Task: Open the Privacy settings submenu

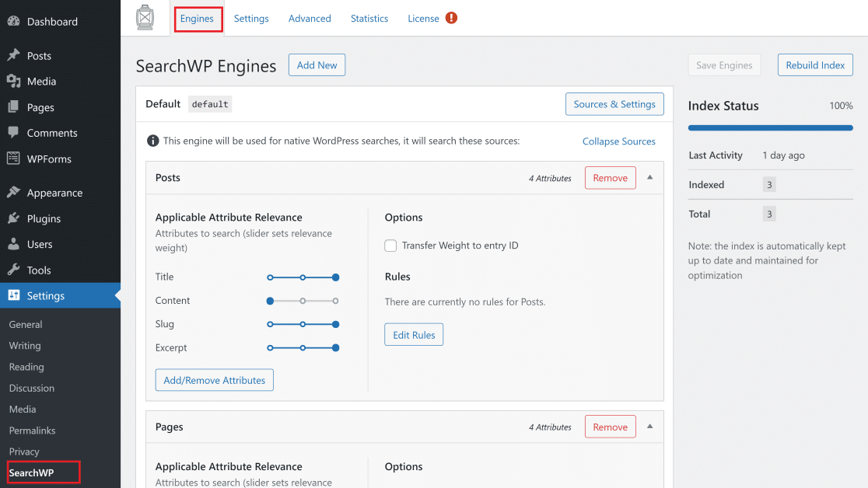Action: pyautogui.click(x=24, y=451)
